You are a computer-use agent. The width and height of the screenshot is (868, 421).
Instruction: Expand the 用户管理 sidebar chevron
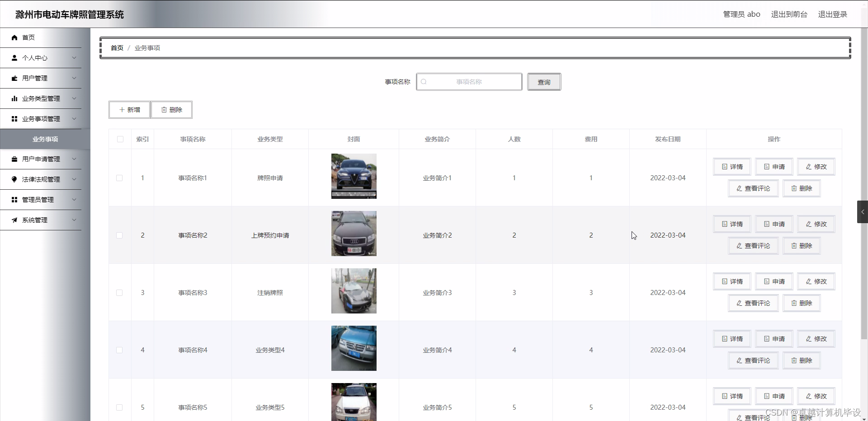pyautogui.click(x=74, y=78)
